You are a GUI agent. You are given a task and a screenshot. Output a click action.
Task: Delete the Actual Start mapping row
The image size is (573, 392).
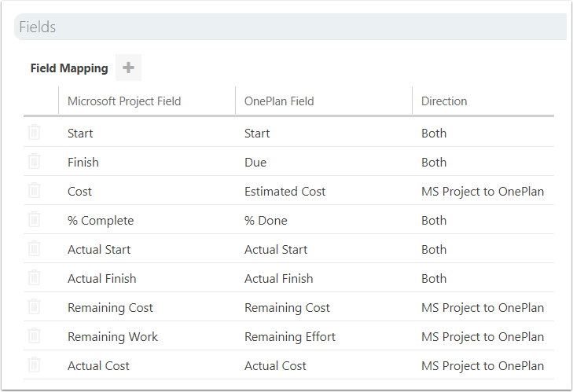pos(34,248)
